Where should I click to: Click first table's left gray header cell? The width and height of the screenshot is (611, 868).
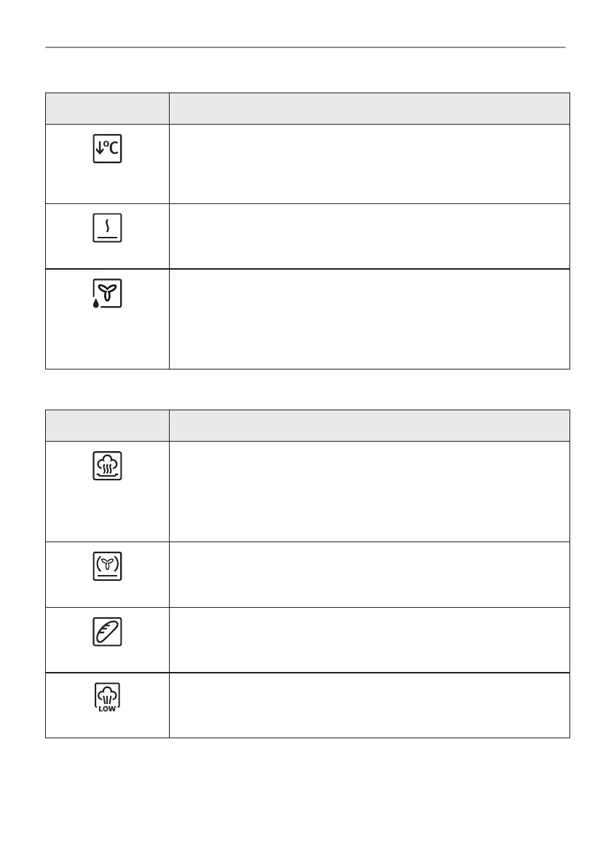coord(107,109)
